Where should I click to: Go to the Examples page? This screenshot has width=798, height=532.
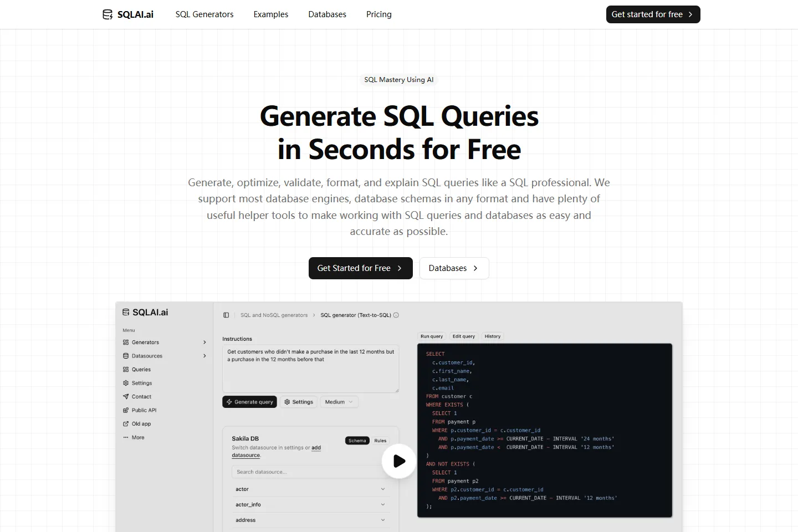coord(271,14)
